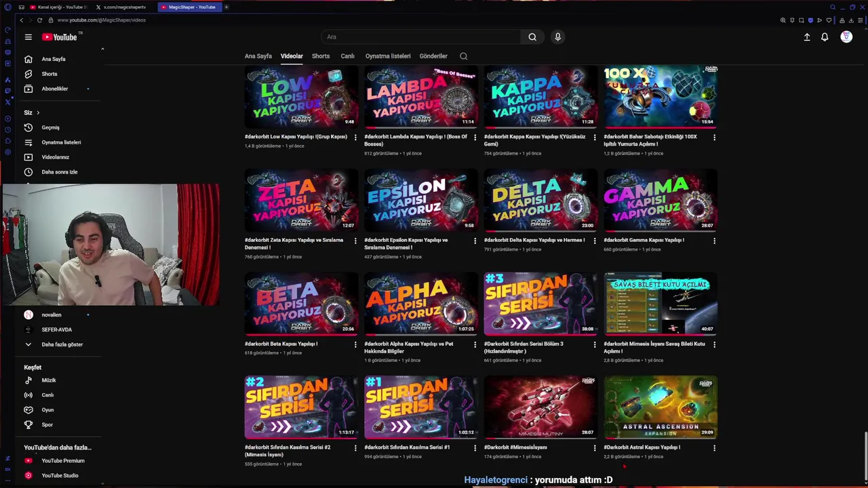Click the channel search magnifier icon
The image size is (868, 488).
pyautogui.click(x=464, y=56)
